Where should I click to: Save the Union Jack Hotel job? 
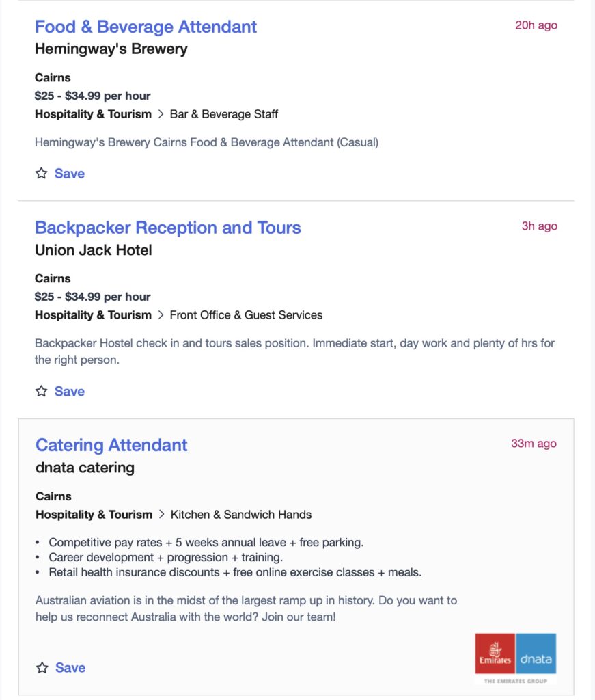(60, 391)
